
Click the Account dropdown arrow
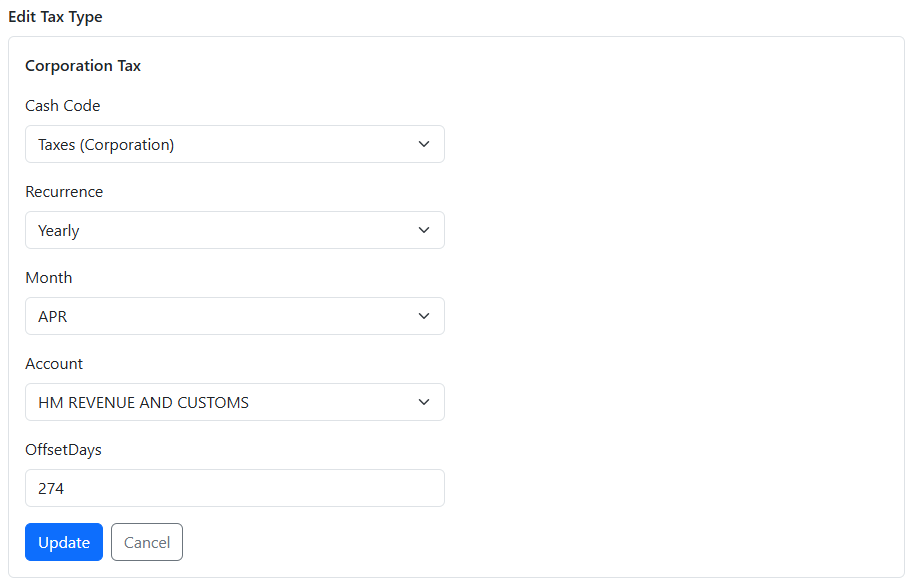click(x=423, y=401)
